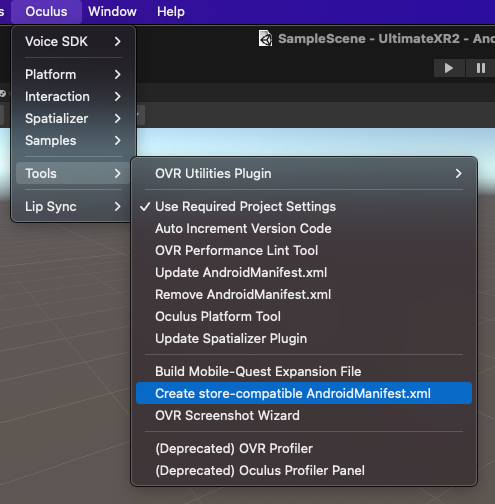Click the Pause button in the toolbar
The width and height of the screenshot is (495, 504).
(x=481, y=68)
